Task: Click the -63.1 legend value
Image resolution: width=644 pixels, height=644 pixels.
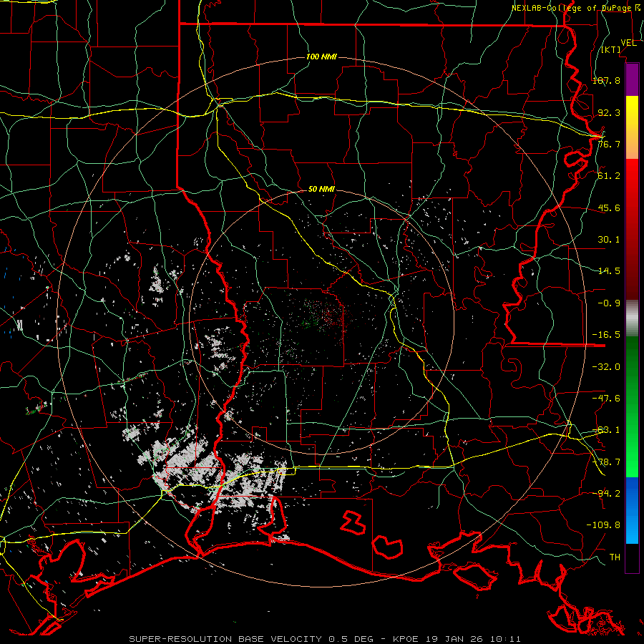Action: pyautogui.click(x=606, y=430)
